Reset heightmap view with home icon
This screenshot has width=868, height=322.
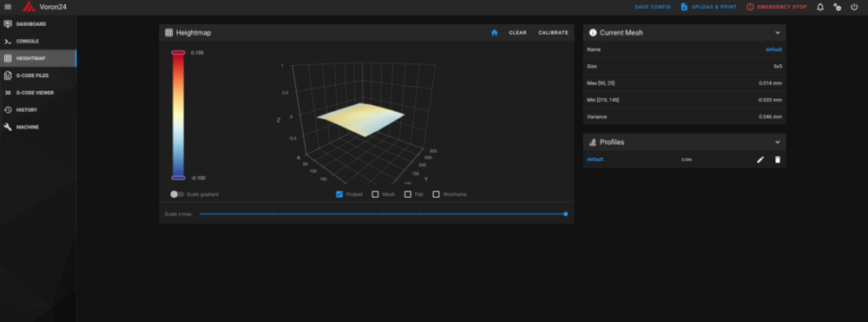click(495, 33)
